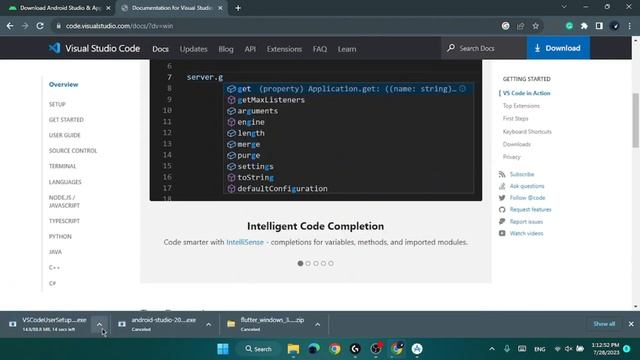Expand the USER GUIDE docs section
The image size is (640, 360).
click(x=64, y=135)
